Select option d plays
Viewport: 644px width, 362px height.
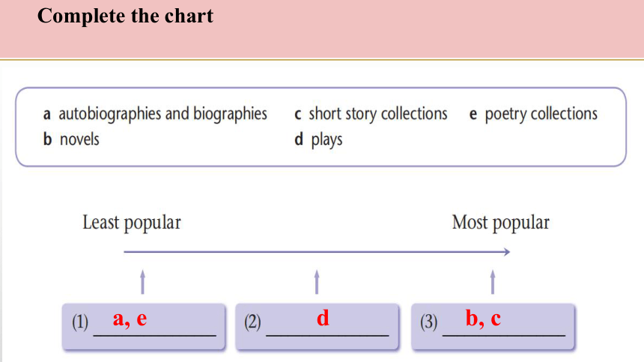coord(318,140)
